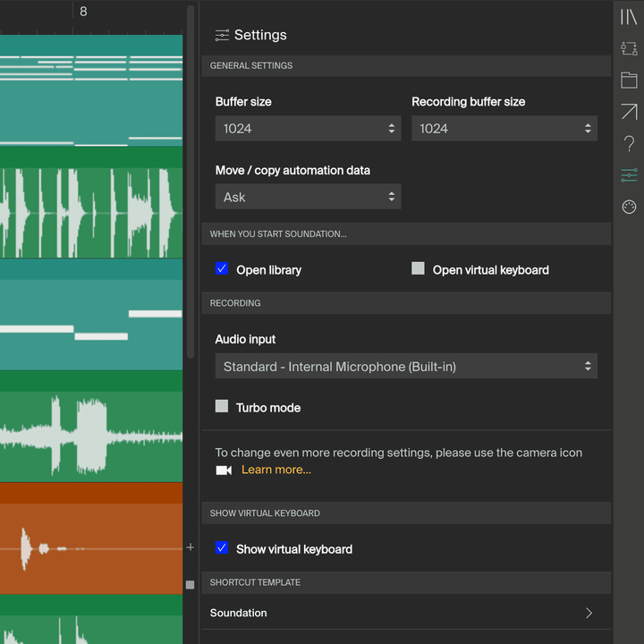Click the 'Audio input' label
644x644 pixels.
tap(245, 339)
